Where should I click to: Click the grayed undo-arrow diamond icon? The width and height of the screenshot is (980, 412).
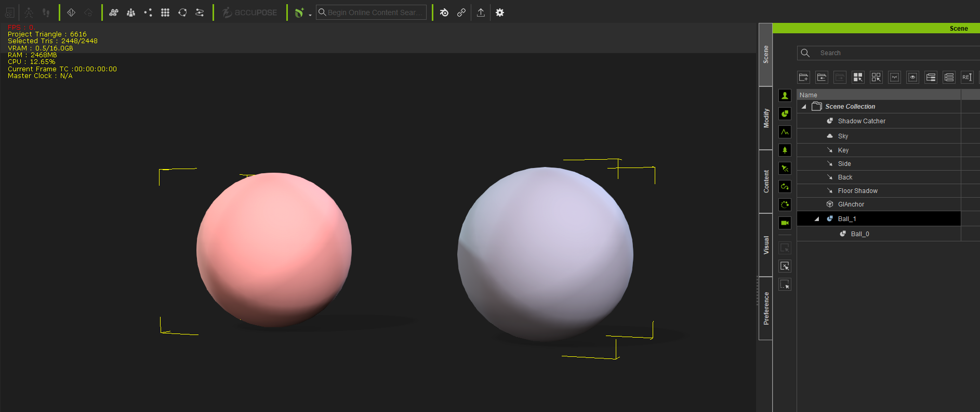click(88, 12)
